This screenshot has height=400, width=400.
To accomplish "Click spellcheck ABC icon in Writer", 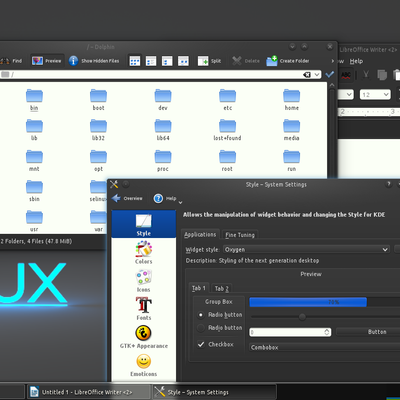I will pos(346,75).
